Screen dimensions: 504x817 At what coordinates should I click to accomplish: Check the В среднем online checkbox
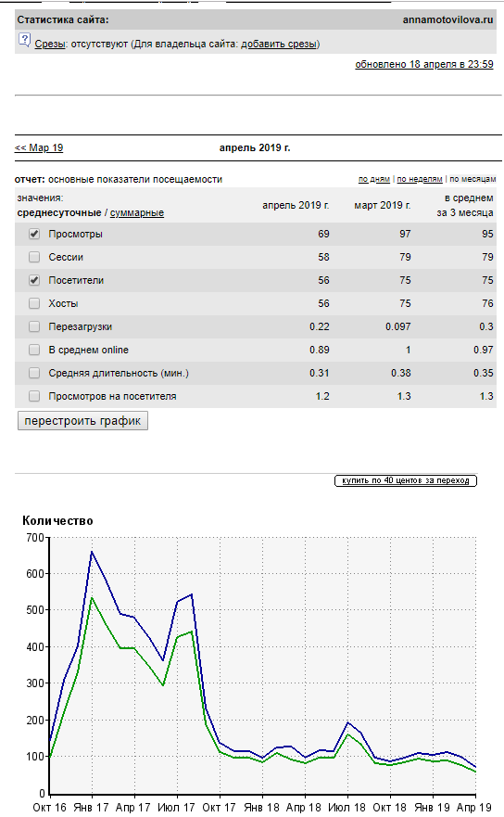pos(34,350)
